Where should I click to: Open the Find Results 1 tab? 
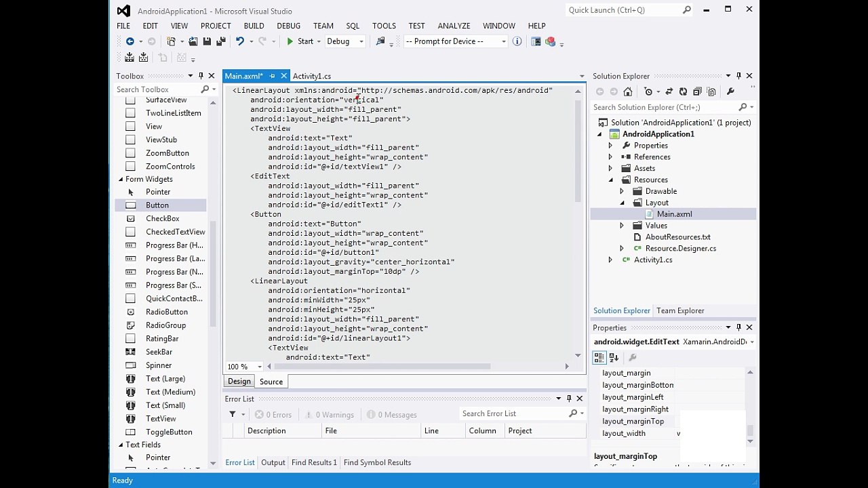click(314, 462)
